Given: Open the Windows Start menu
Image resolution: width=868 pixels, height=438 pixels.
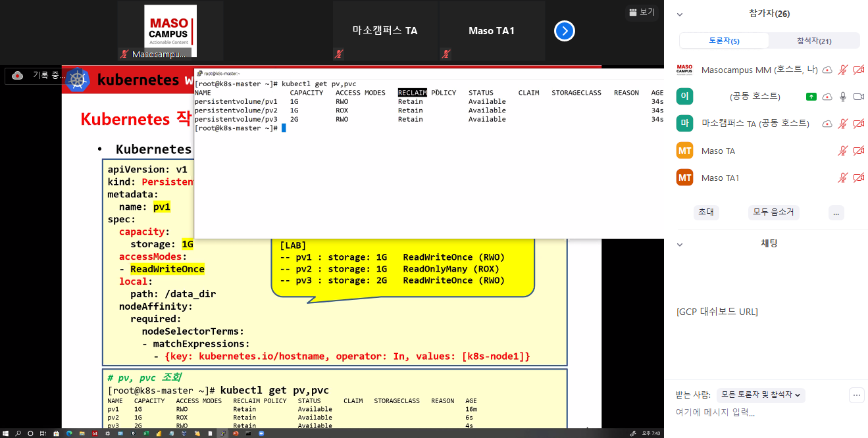Looking at the screenshot, I should click(x=6, y=433).
